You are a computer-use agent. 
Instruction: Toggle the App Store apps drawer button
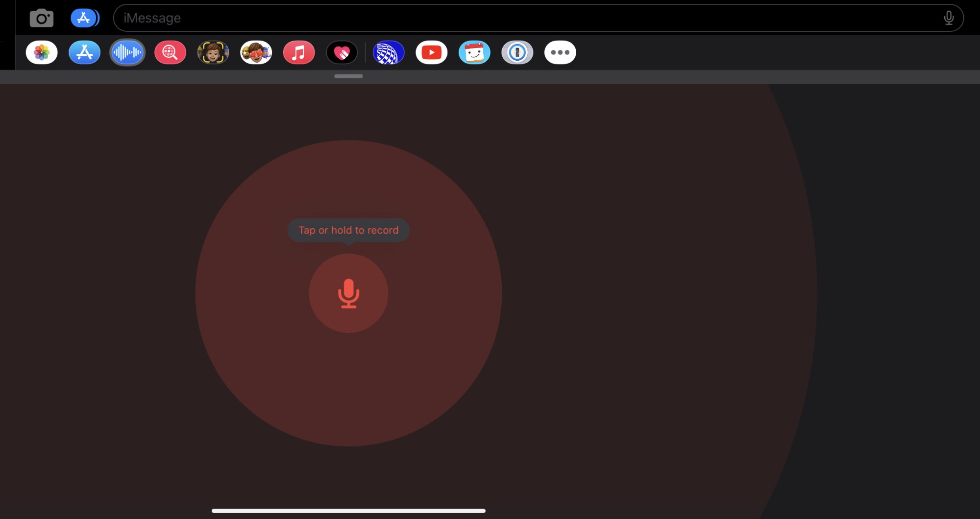click(85, 18)
